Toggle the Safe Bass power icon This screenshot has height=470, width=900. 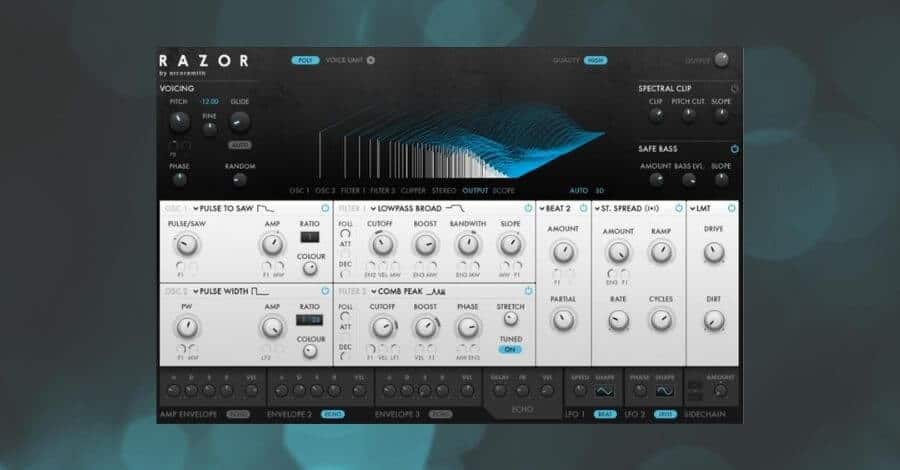point(734,149)
